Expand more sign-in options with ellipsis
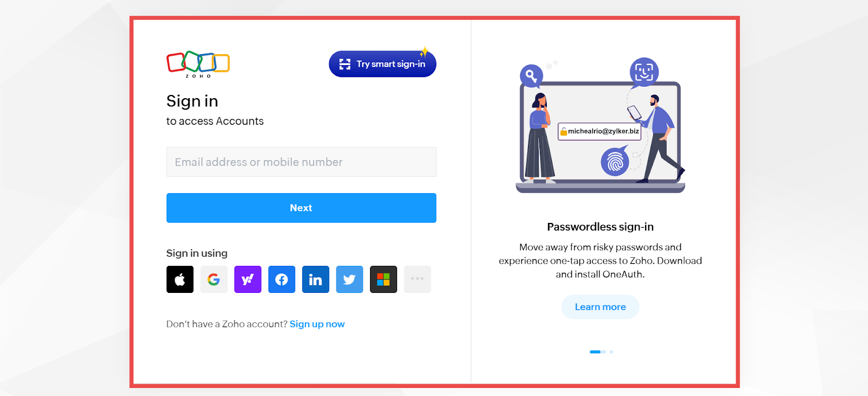The image size is (868, 396). (x=417, y=279)
